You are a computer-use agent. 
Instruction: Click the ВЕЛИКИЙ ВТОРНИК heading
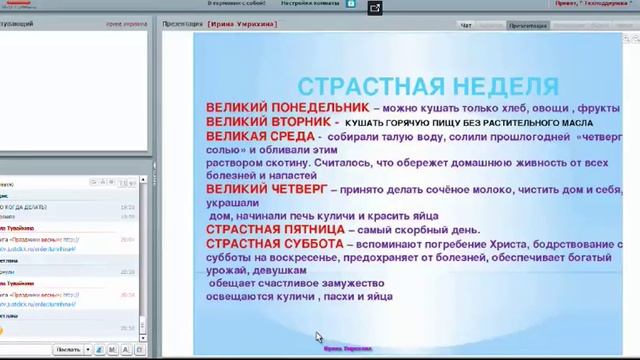pos(268,122)
